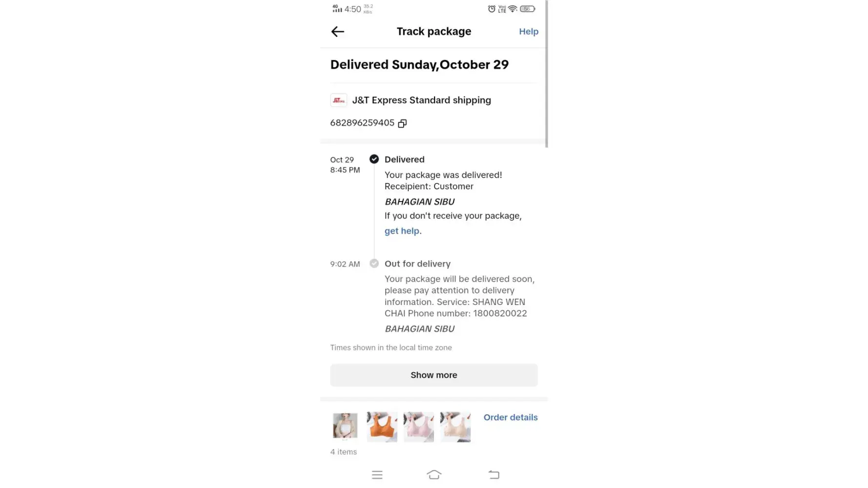Tap the J&T Express courier logo
This screenshot has width=868, height=488.
pyautogui.click(x=339, y=100)
